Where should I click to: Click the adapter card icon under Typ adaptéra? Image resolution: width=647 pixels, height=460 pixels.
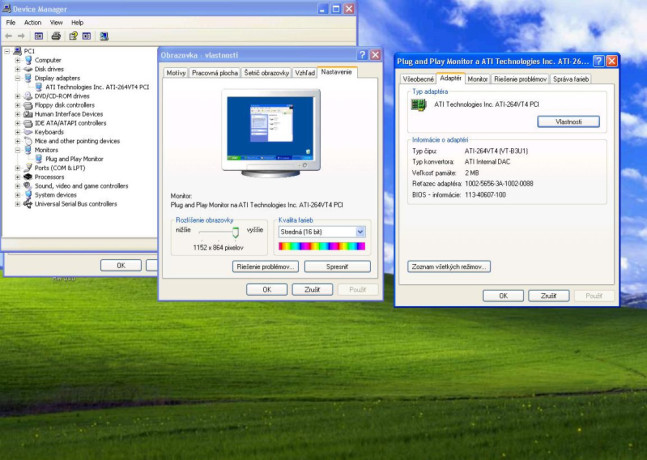418,105
